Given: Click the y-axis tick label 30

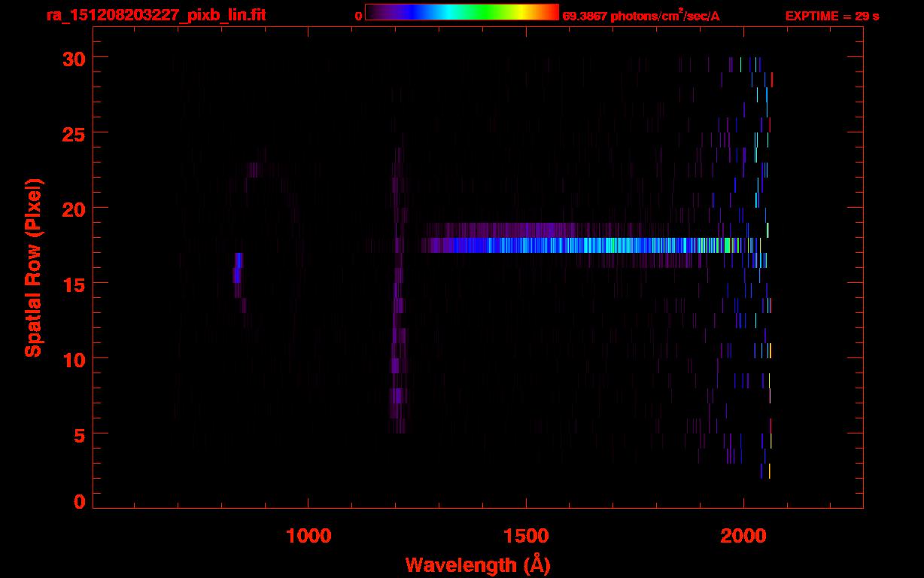Looking at the screenshot, I should point(72,58).
